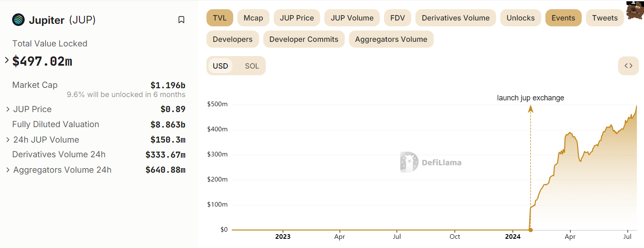The image size is (644, 248).
Task: Enable the FDV chart metric
Action: [397, 18]
